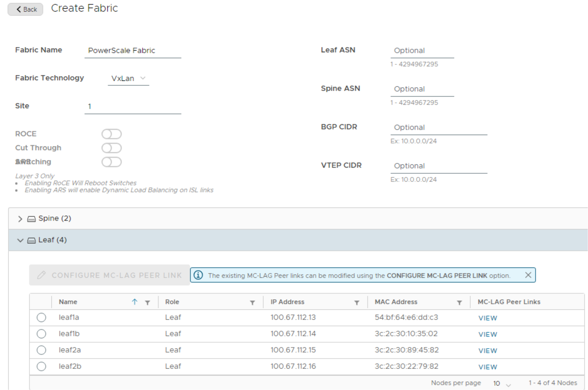This screenshot has width=588, height=390.
Task: Sort the Name column with the arrow icon
Action: tap(135, 302)
